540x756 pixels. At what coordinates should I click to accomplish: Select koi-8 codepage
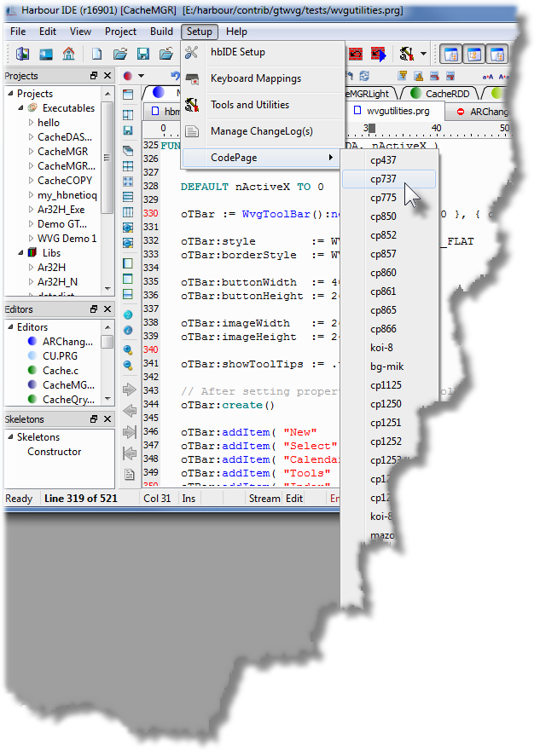(389, 348)
